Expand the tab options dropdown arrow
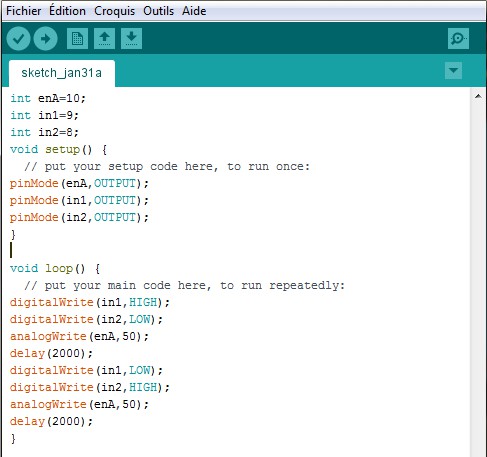This screenshot has height=457, width=487. (453, 70)
